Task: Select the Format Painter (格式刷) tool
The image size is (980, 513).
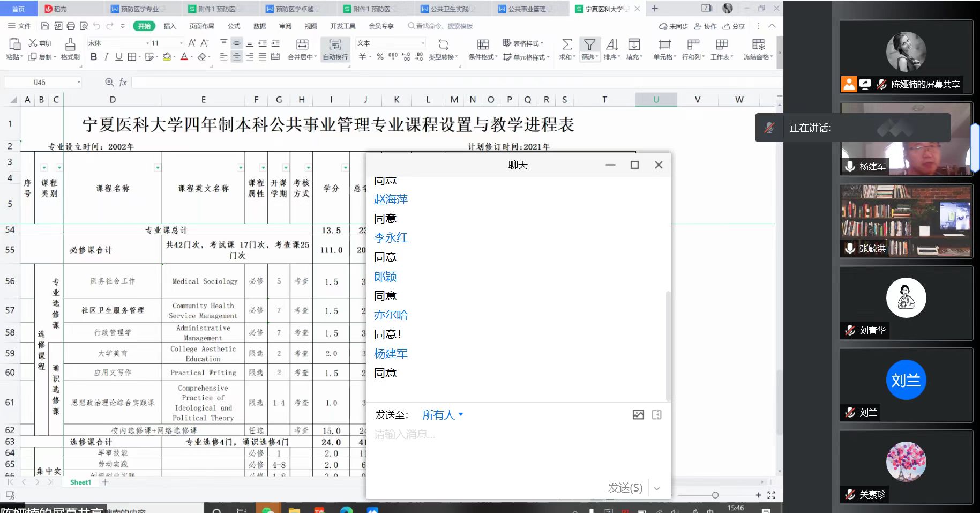Action: tap(70, 49)
